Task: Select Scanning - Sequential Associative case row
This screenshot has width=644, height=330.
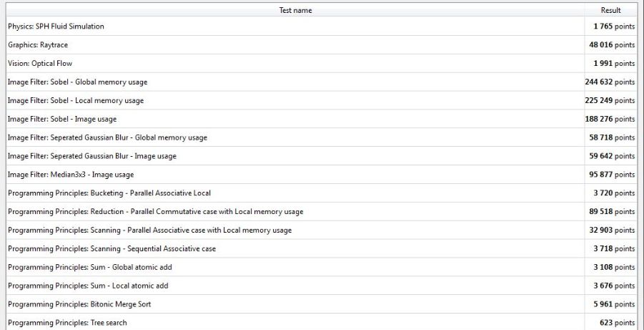Action: tap(112, 249)
